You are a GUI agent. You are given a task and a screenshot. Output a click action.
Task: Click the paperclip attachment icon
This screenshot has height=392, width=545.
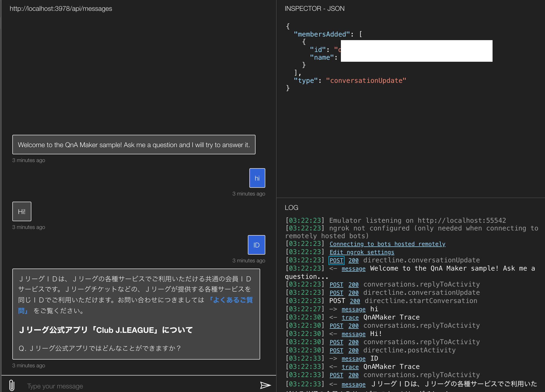(12, 385)
